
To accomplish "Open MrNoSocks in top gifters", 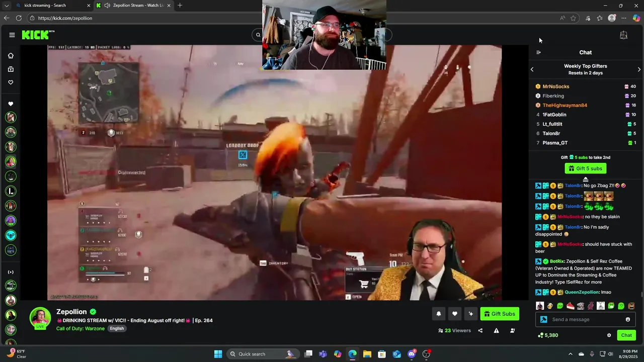I will (556, 86).
